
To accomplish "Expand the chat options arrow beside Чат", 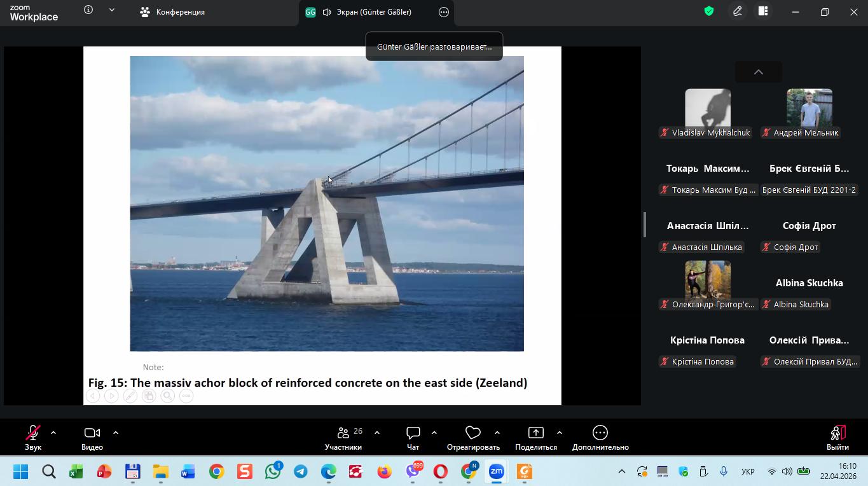I will pyautogui.click(x=434, y=433).
